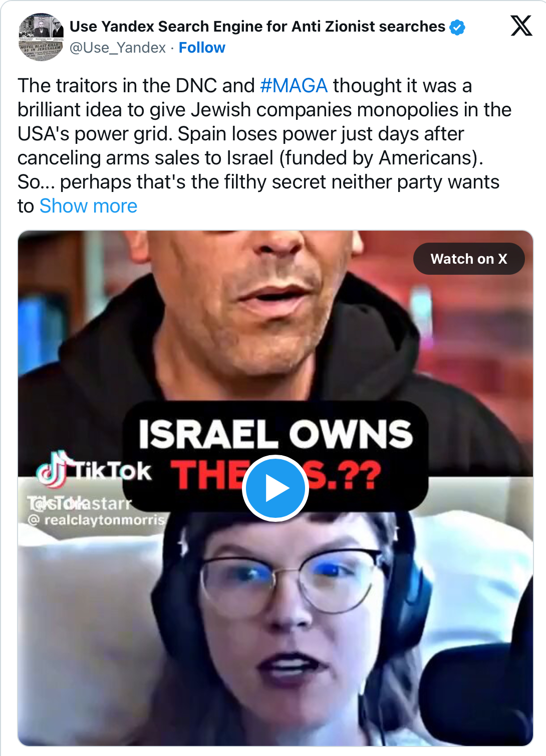Open the @Use_Yandex handle

click(117, 48)
